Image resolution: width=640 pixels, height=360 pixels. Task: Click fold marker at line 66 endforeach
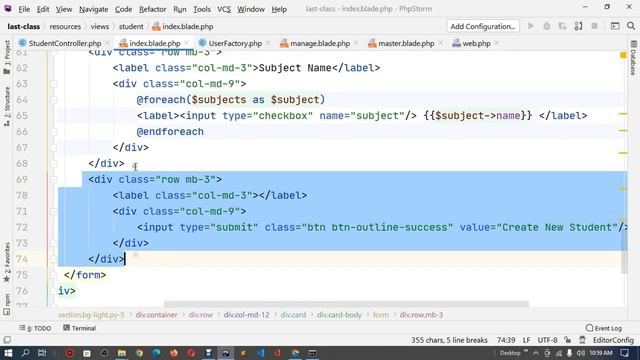point(53,132)
